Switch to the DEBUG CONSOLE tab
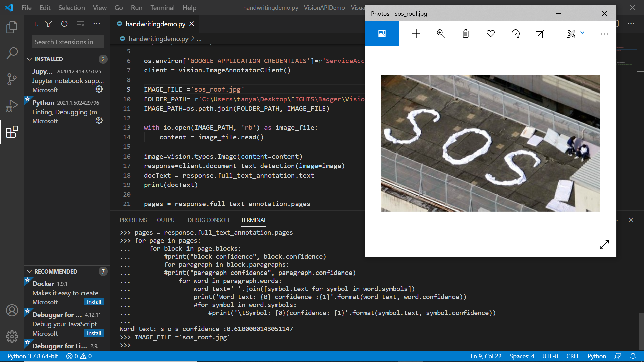Screen dimensions: 644x362 209,220
